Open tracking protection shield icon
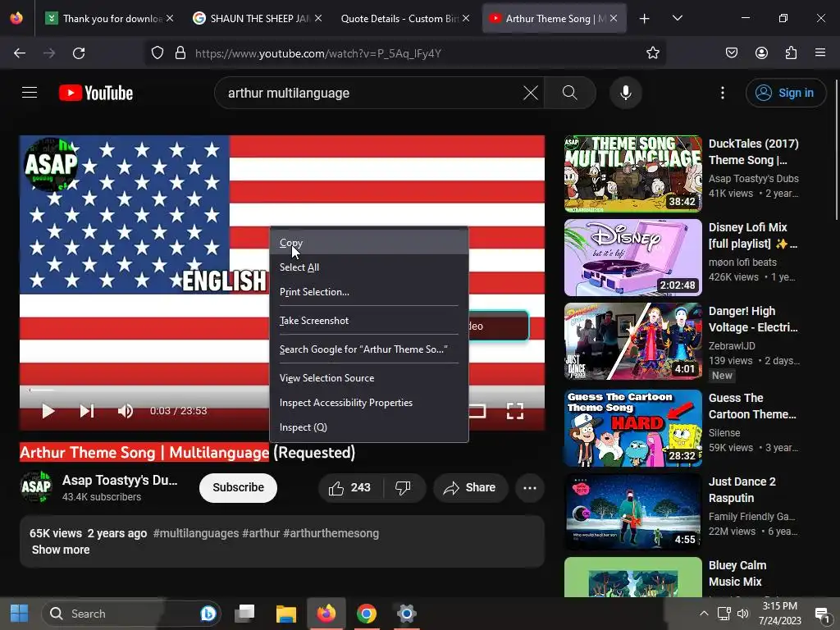Screen dimensions: 840x630 click(x=157, y=53)
